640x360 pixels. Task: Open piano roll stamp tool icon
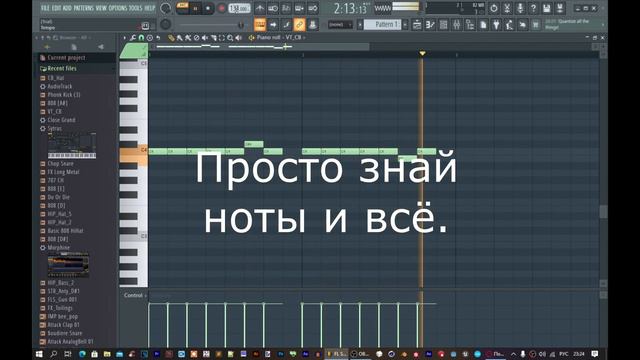[150, 38]
